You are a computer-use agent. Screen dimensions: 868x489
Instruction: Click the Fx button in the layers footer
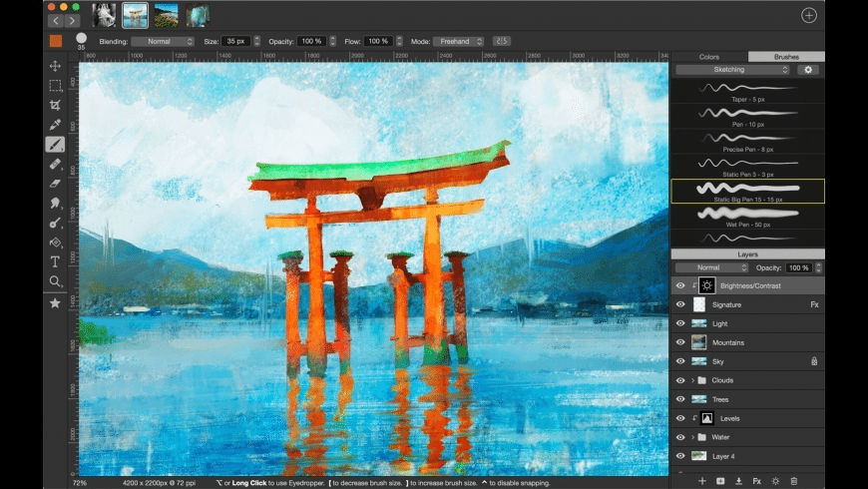pos(756,481)
